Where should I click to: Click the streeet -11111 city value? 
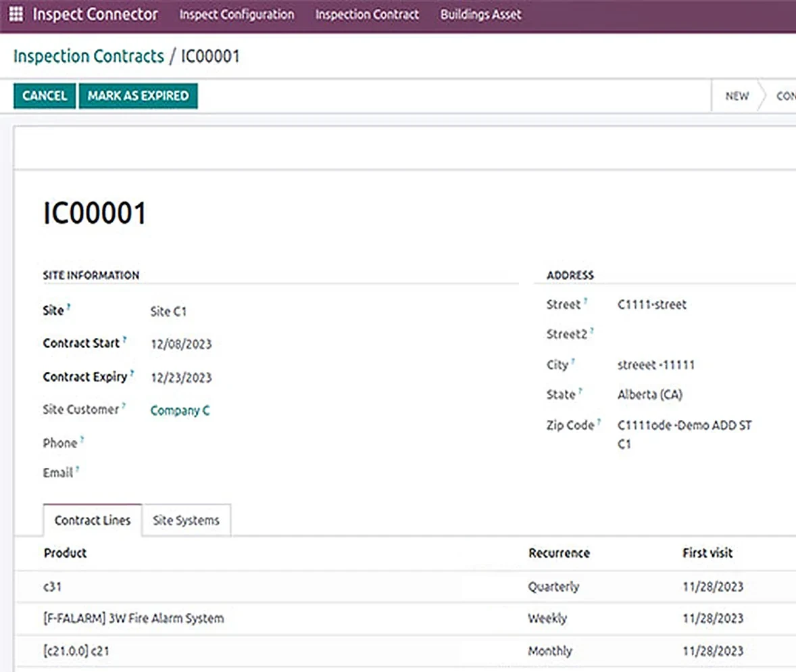click(656, 364)
